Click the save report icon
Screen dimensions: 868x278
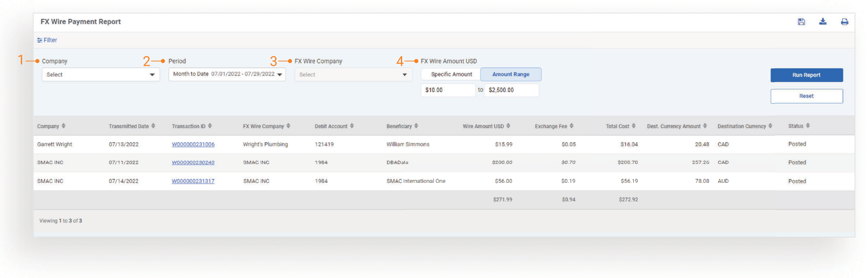(801, 22)
